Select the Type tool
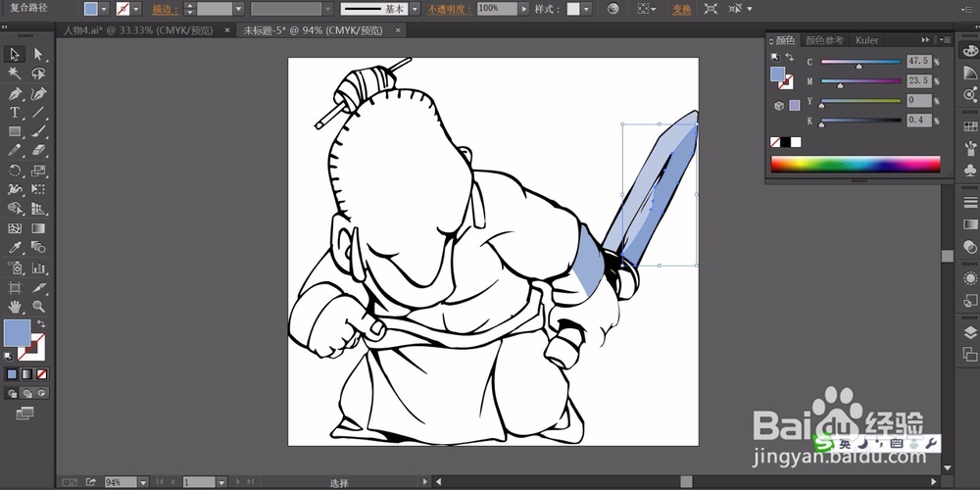The height and width of the screenshot is (490, 980). (x=15, y=113)
